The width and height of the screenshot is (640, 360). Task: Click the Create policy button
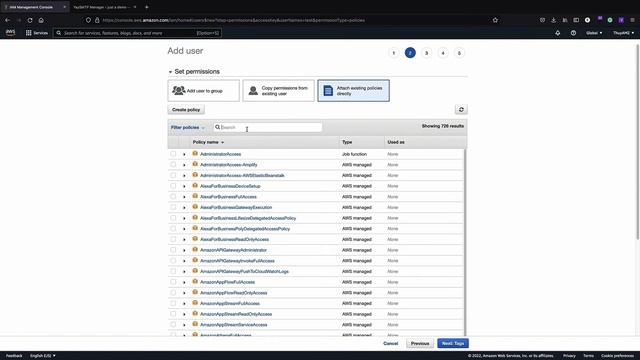(x=186, y=109)
